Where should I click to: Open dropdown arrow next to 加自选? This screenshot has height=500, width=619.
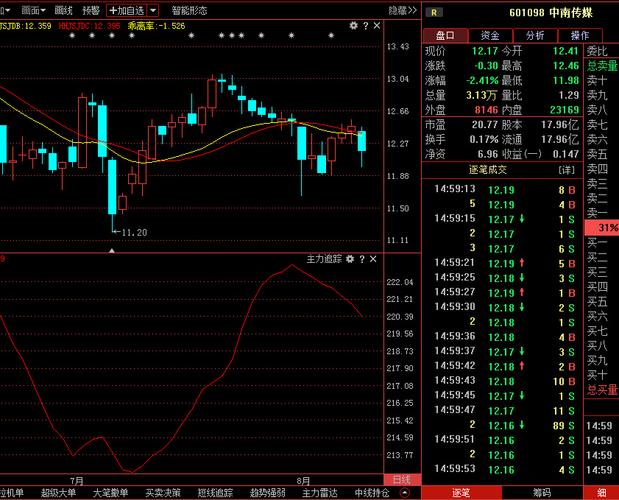(153, 11)
